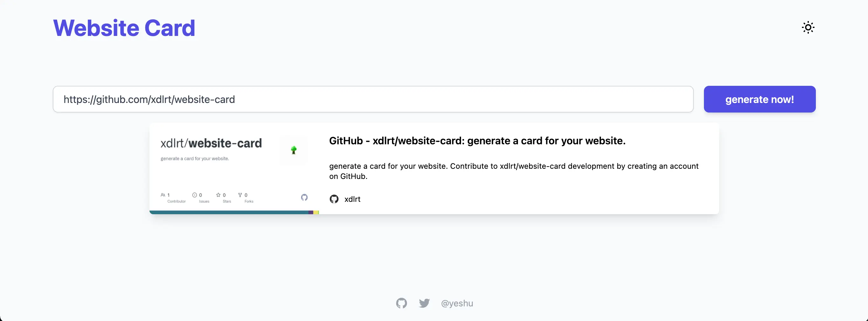Click the green tree avatar in the preview
The image size is (868, 321).
[x=293, y=150]
